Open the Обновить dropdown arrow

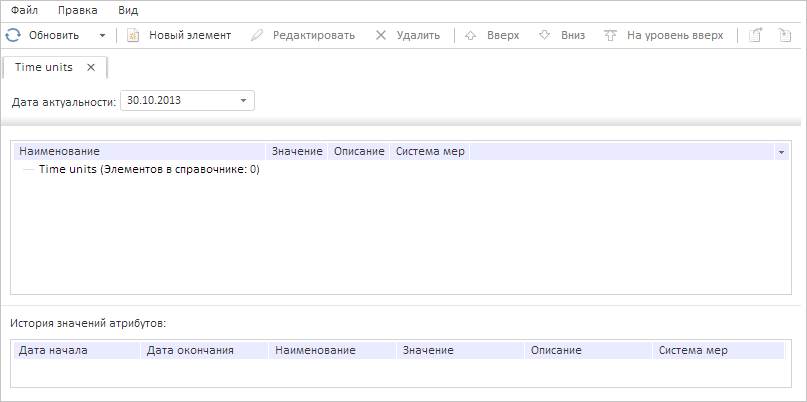click(x=102, y=36)
